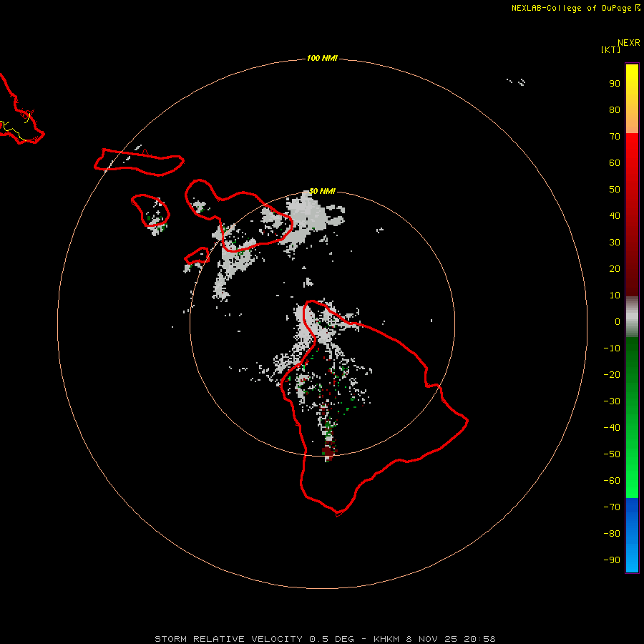644x644 pixels.
Task: Click the 0 value on the velocity scale
Action: 618,322
